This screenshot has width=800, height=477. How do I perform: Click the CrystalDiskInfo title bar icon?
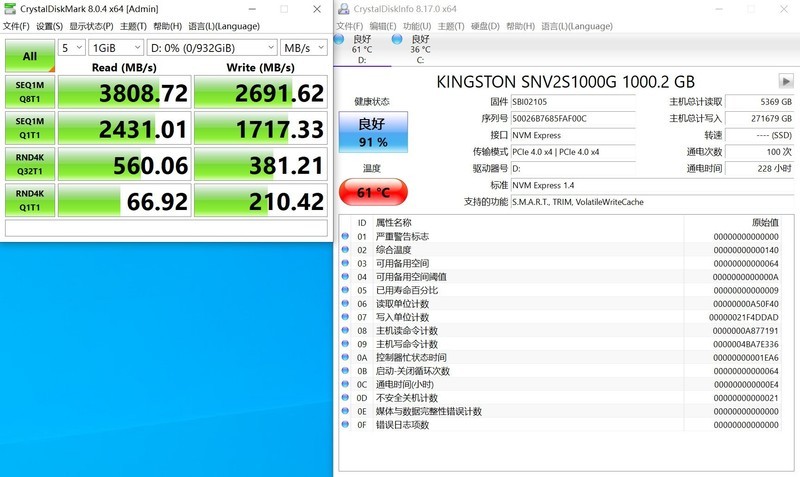[x=344, y=9]
